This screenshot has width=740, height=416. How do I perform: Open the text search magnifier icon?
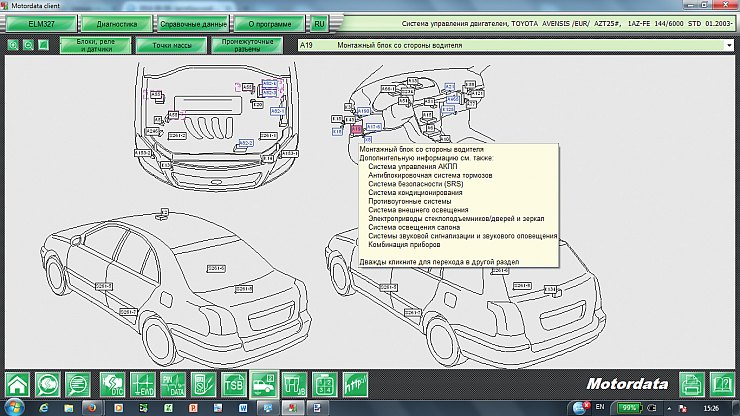point(78,384)
